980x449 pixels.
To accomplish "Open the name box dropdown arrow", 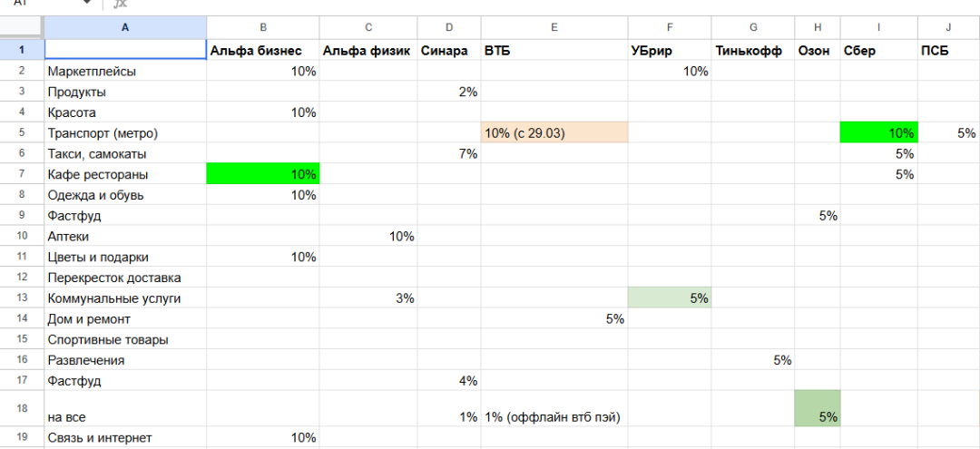I will 88,4.
